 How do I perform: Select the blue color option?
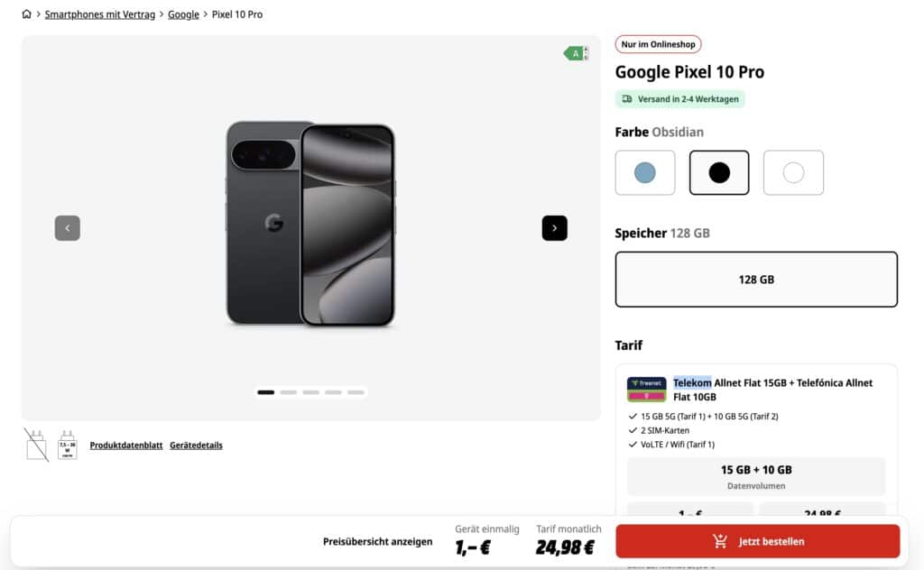coord(644,172)
